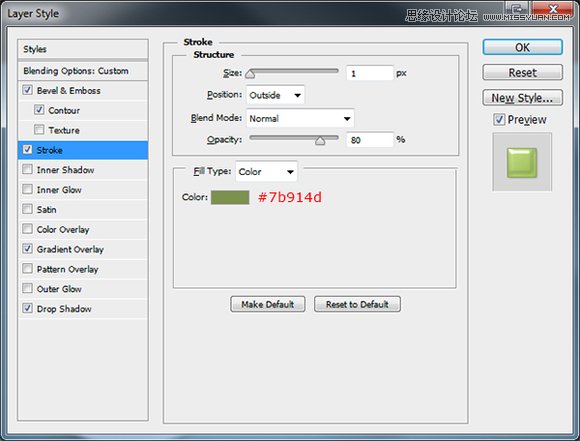This screenshot has height=441, width=580.
Task: Click the Opacity slider handle
Action: 320,141
